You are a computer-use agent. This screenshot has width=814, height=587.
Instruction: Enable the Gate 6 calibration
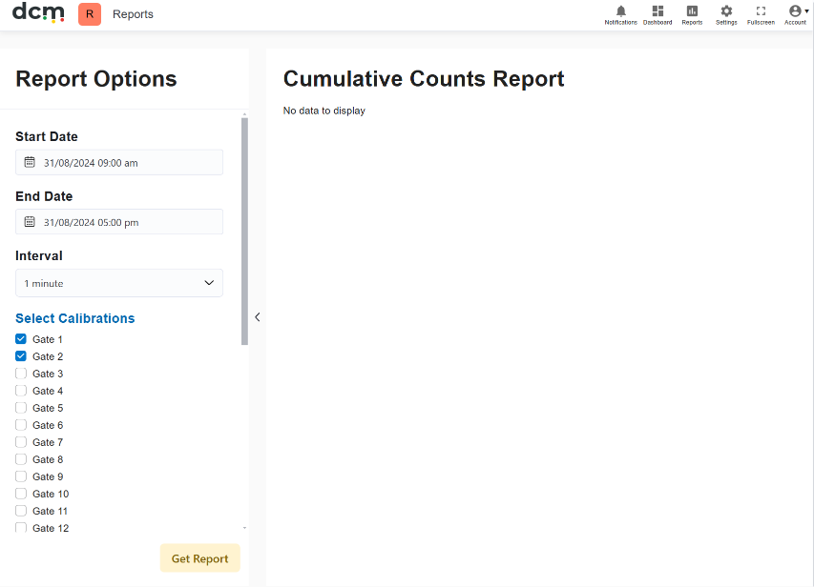coord(21,425)
